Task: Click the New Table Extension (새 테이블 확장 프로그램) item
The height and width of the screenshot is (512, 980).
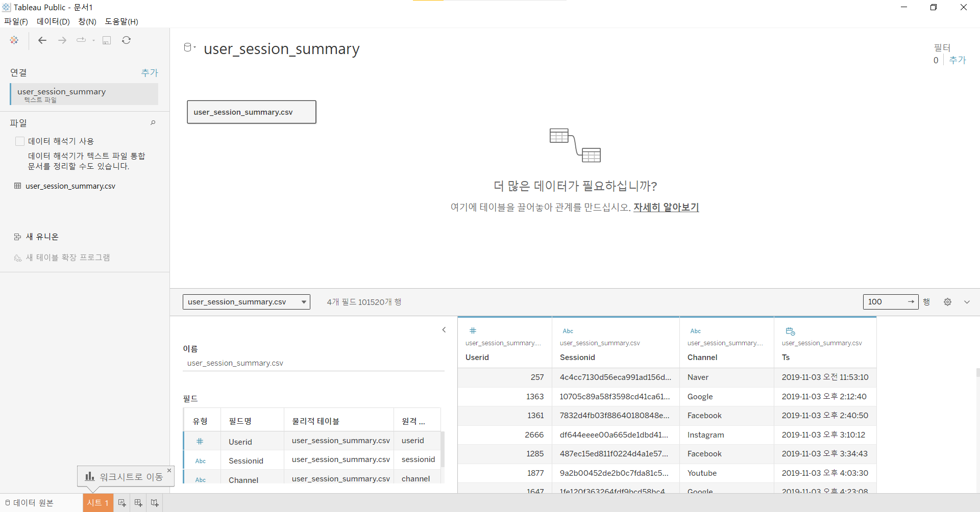Action: tap(62, 258)
